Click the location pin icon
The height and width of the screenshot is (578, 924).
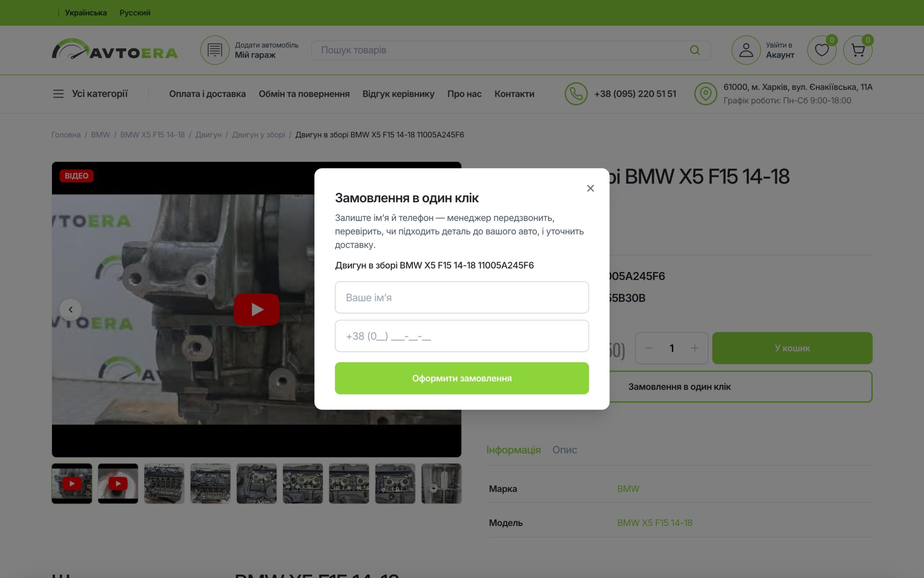click(x=705, y=94)
